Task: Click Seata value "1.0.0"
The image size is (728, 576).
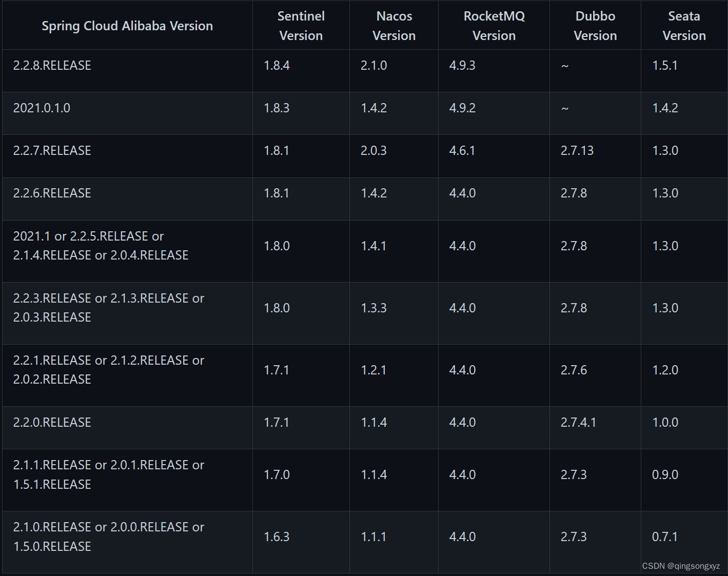Action: click(665, 423)
